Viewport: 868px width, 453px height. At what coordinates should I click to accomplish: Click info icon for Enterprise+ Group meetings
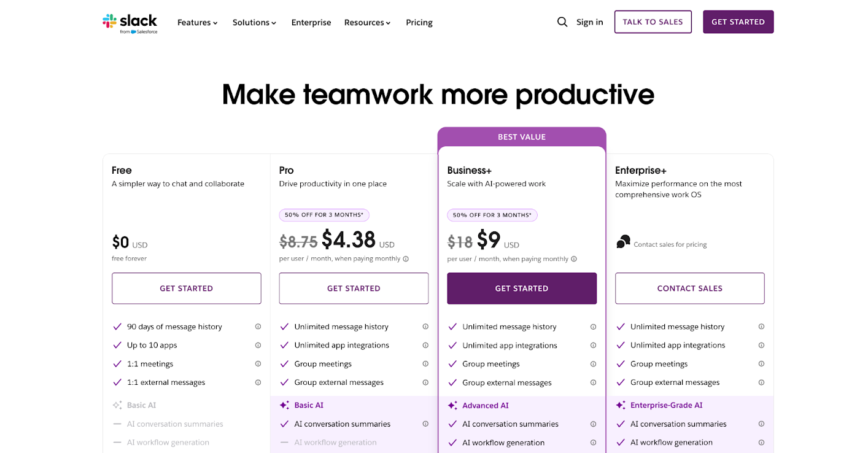click(x=761, y=363)
